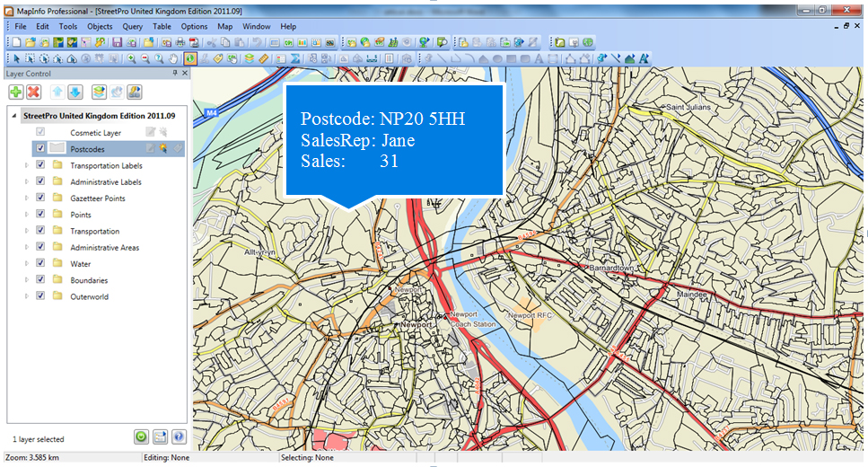Screen dimensions: 868x467
Task: Select the Marquee Select tool
Action: pos(31,58)
